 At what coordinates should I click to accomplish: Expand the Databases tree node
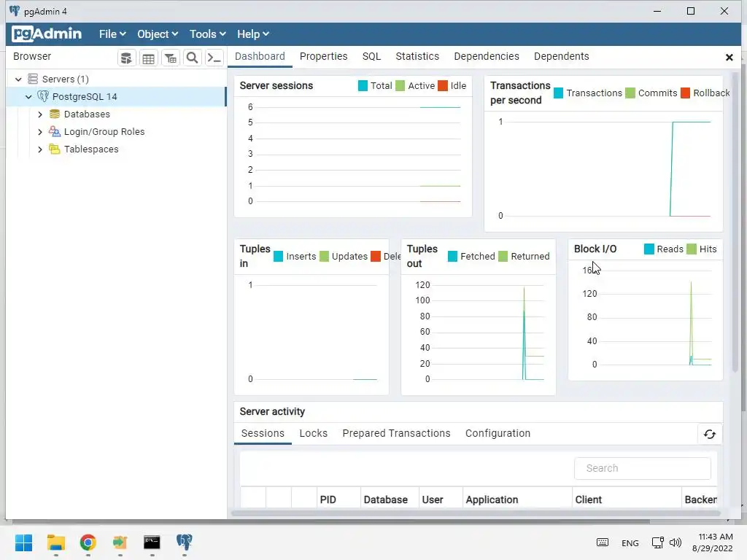click(x=40, y=114)
